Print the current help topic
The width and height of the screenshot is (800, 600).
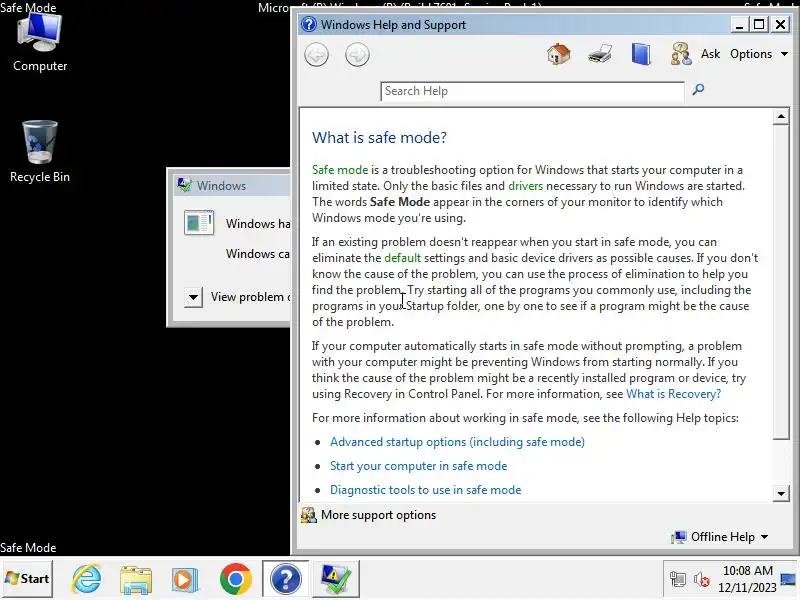(599, 54)
